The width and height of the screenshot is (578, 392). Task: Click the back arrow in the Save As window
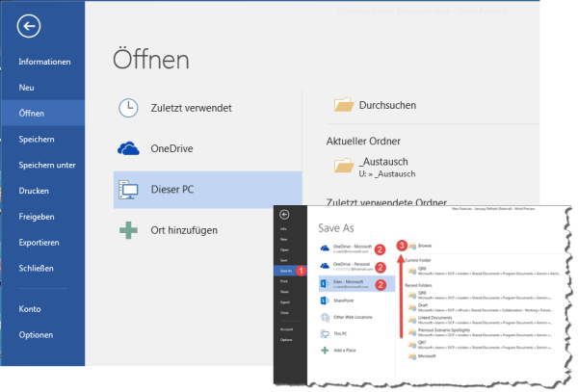pos(284,215)
